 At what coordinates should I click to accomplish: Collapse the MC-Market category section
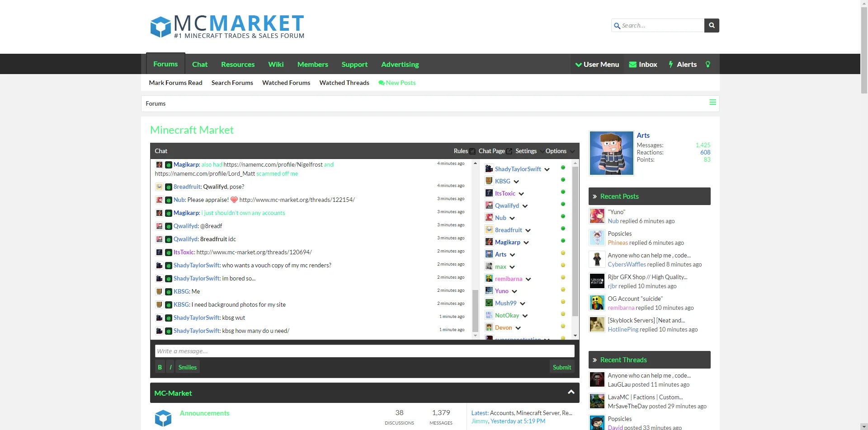(x=571, y=392)
